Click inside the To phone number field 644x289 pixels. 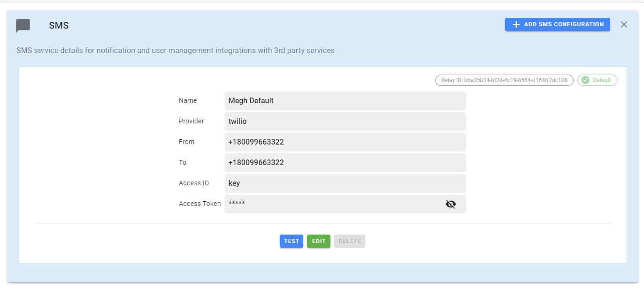pos(345,163)
